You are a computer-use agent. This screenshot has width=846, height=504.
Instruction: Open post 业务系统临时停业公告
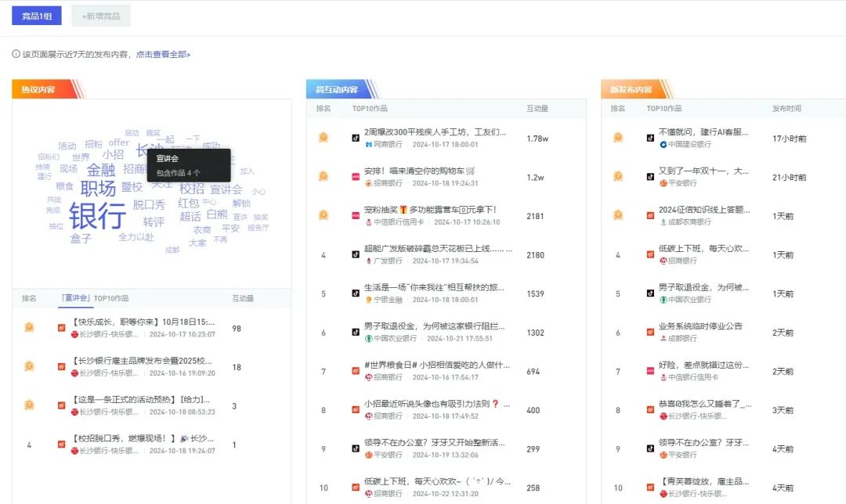[x=700, y=326]
